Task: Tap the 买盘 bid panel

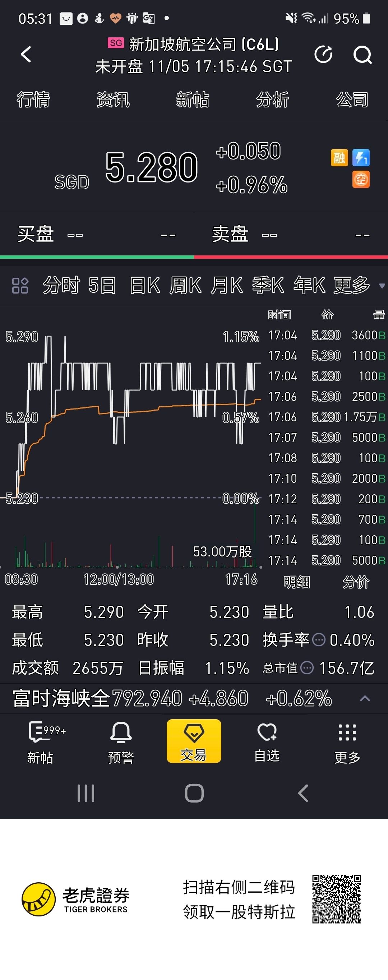Action: click(x=97, y=234)
